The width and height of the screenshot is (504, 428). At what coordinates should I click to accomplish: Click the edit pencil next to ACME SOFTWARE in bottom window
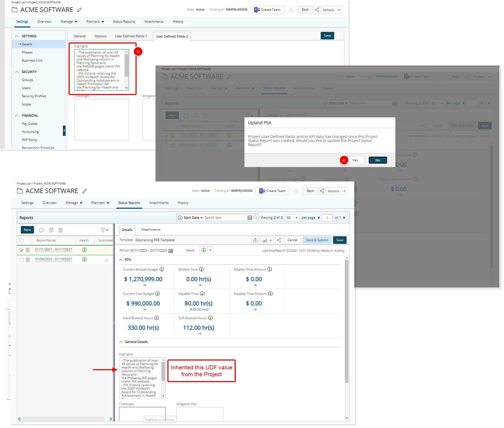click(x=84, y=191)
